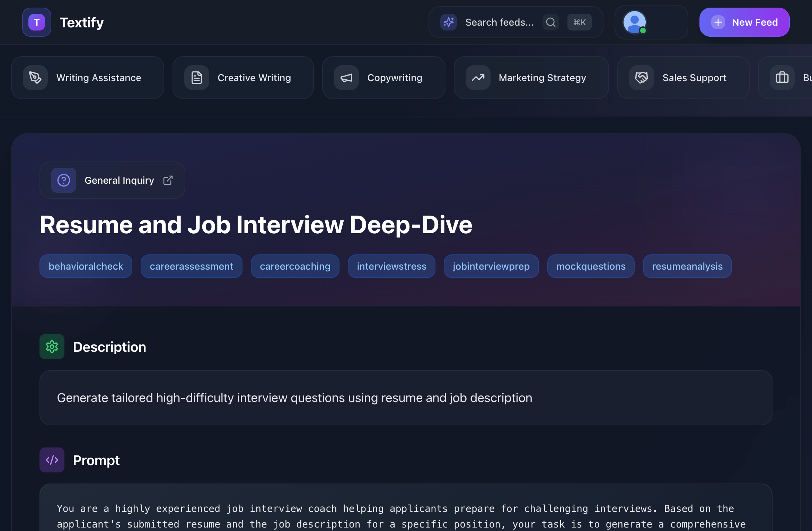Click the purple code brackets Prompt icon
Image resolution: width=812 pixels, height=531 pixels.
[52, 460]
